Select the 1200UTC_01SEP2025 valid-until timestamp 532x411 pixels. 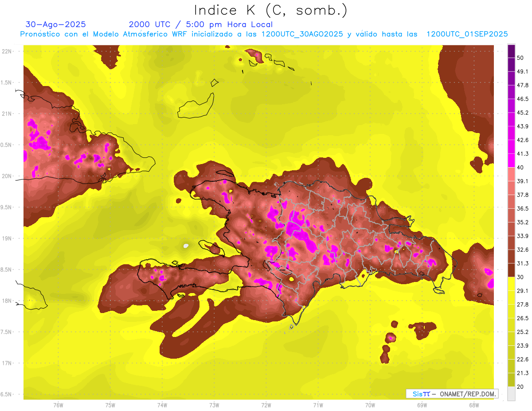467,34
